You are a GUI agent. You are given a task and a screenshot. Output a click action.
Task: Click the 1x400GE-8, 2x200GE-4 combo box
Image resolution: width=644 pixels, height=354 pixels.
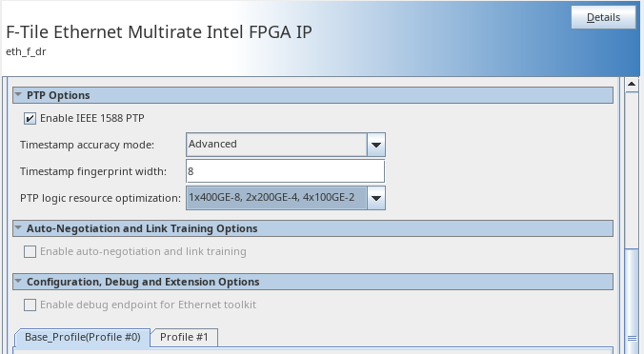click(x=286, y=198)
